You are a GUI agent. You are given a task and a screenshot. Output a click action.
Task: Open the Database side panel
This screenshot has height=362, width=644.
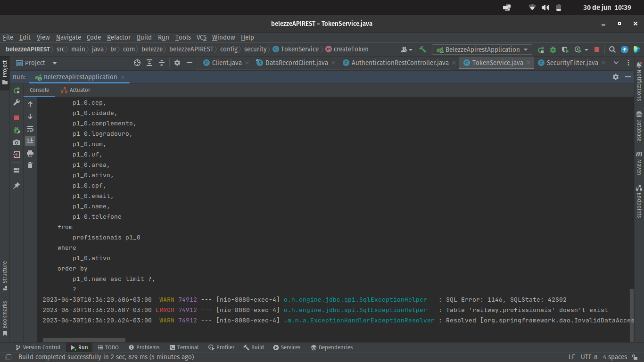[x=639, y=126]
